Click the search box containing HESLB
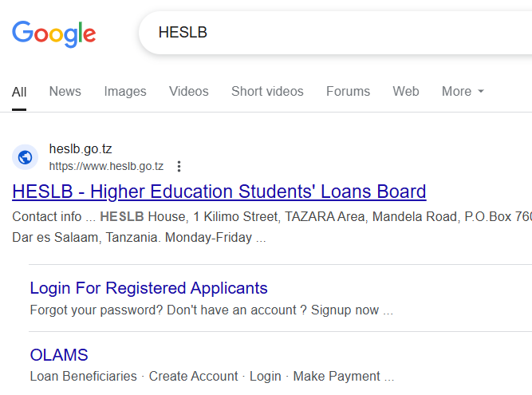 335,33
